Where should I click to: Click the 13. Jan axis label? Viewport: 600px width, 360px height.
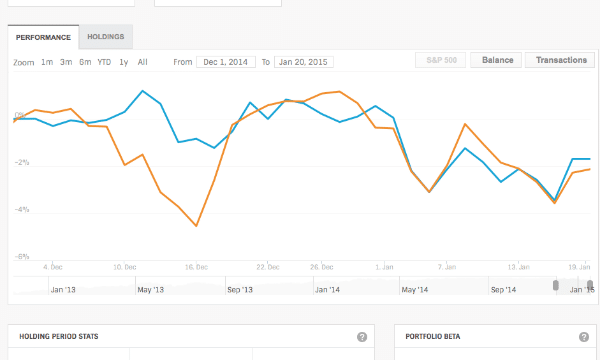point(518,267)
